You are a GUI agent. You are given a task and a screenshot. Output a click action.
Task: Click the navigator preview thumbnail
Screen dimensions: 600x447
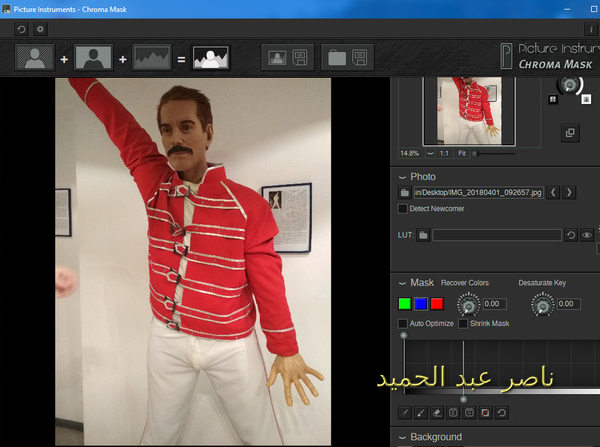[x=469, y=111]
